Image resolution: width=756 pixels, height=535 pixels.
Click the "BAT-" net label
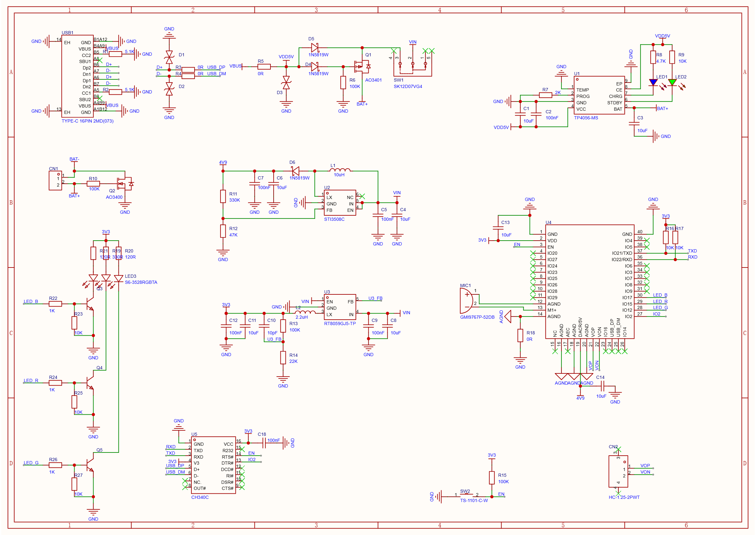75,159
